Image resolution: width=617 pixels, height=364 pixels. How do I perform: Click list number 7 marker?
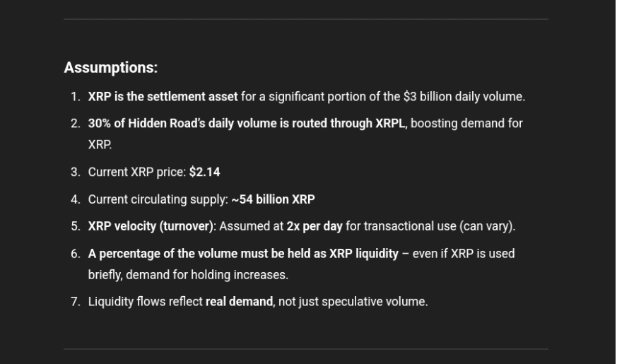pos(75,301)
